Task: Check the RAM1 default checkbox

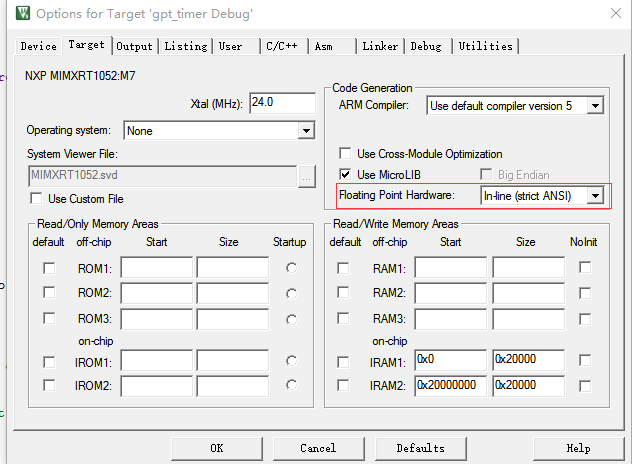Action: point(343,268)
